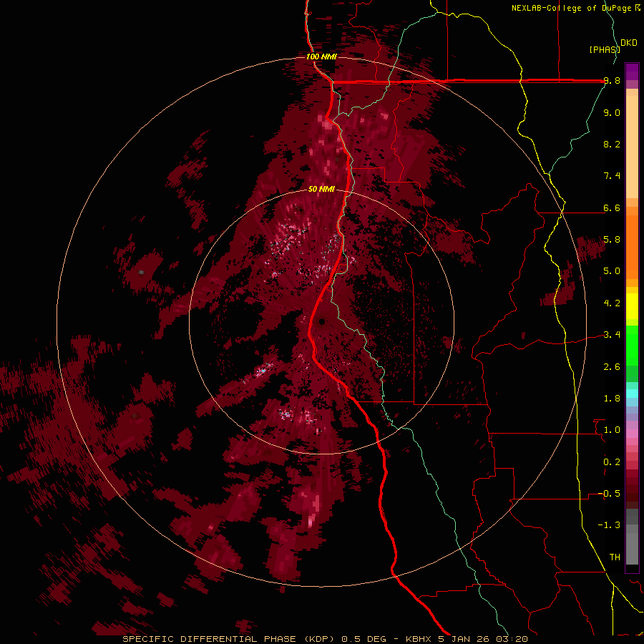Click the "5 JAN 26" date in the caption
The width and height of the screenshot is (644, 644).
click(x=464, y=639)
